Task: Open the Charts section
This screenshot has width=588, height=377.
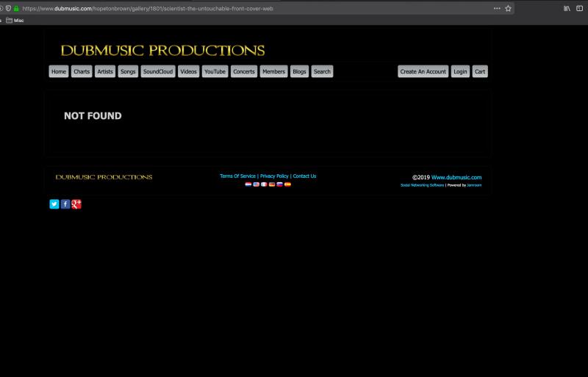Action: (x=82, y=71)
